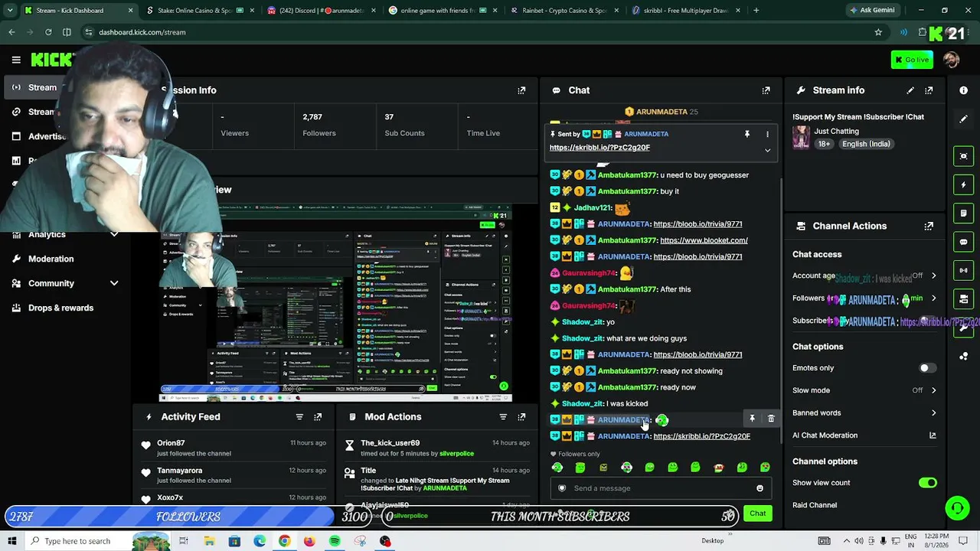Image resolution: width=980 pixels, height=551 pixels.
Task: Toggle the broadcast signal icon in sidebar
Action: click(x=963, y=270)
